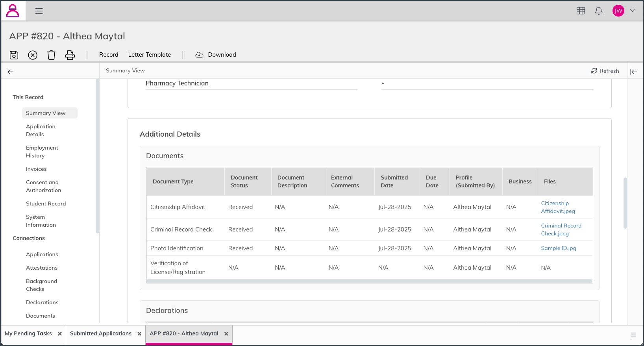Open Background Checks under Connections
The height and width of the screenshot is (346, 644).
(x=41, y=285)
